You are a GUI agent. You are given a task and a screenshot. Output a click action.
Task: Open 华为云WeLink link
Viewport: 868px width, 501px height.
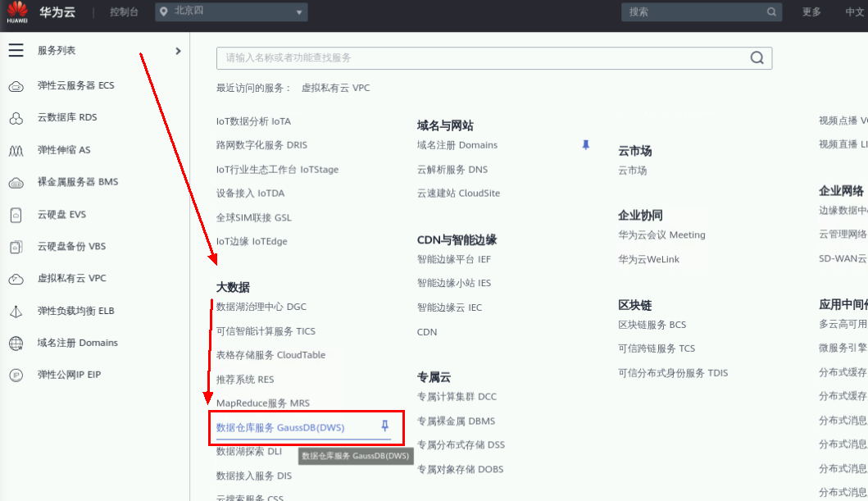649,259
